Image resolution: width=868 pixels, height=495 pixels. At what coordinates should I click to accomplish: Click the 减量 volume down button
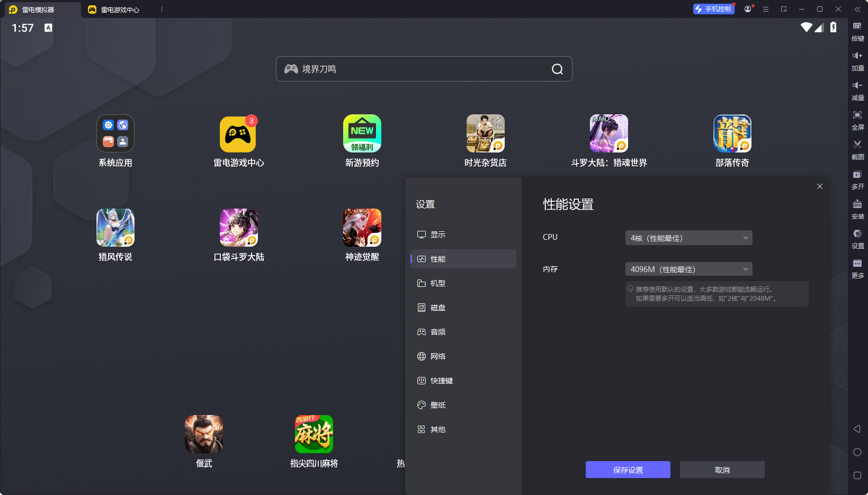point(857,91)
